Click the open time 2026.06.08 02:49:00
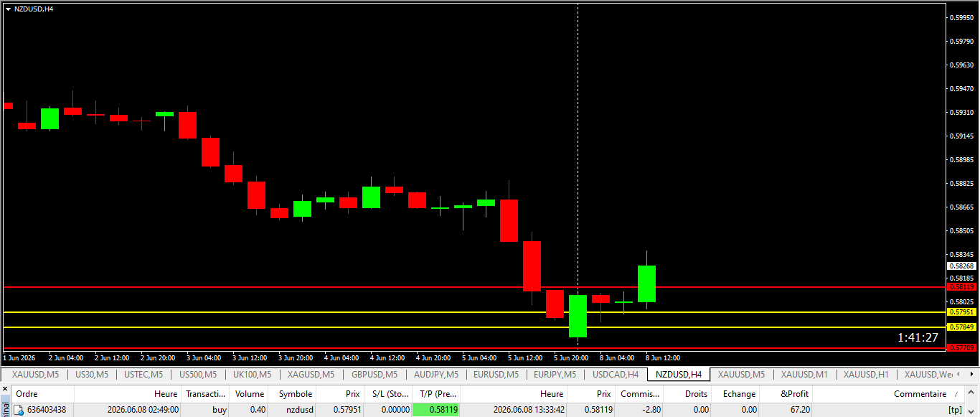This screenshot has height=417, width=980. pyautogui.click(x=142, y=410)
